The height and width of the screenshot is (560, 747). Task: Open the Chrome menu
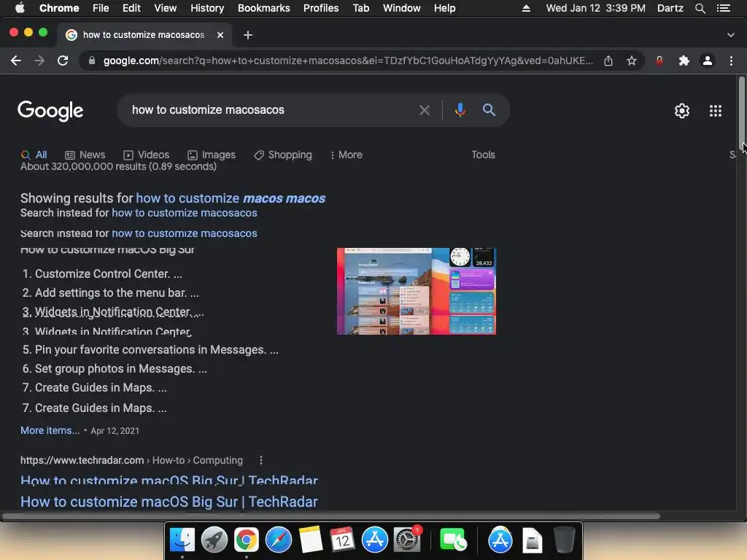(x=59, y=8)
